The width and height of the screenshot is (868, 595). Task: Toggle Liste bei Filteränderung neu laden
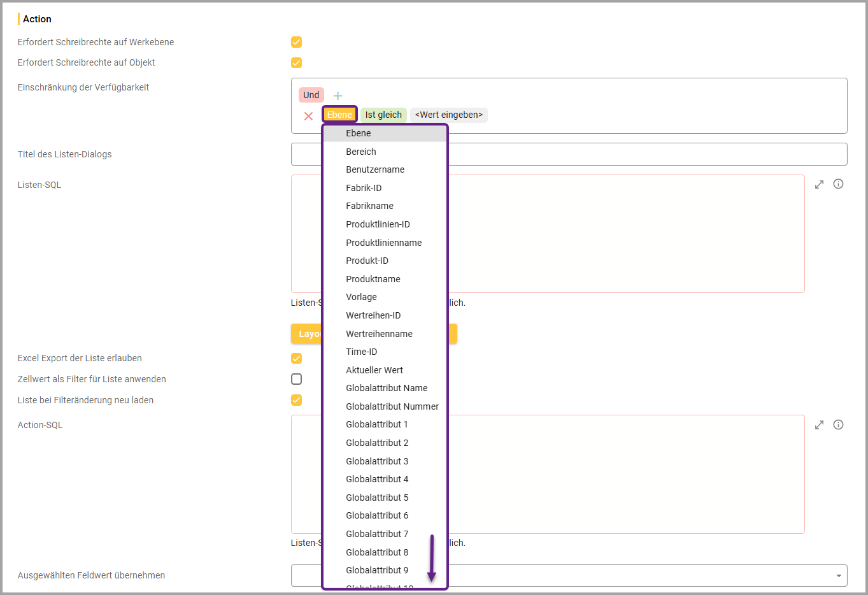[x=296, y=400]
